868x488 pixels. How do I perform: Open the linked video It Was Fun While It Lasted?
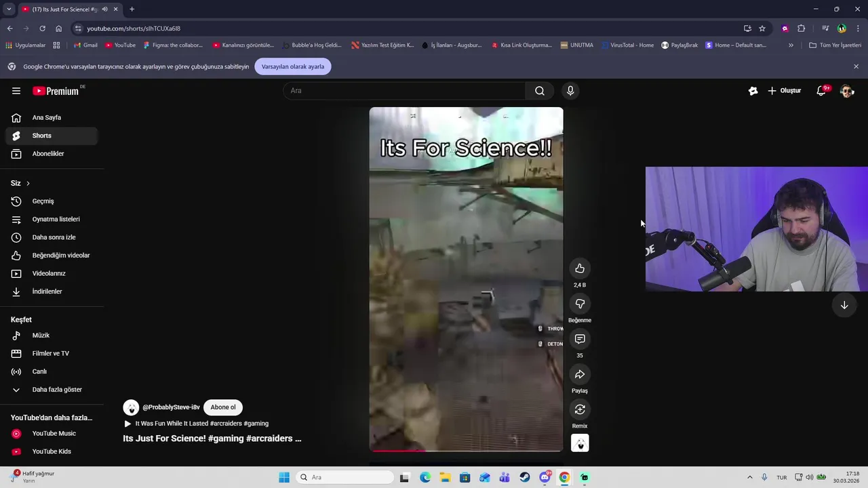[197, 424]
